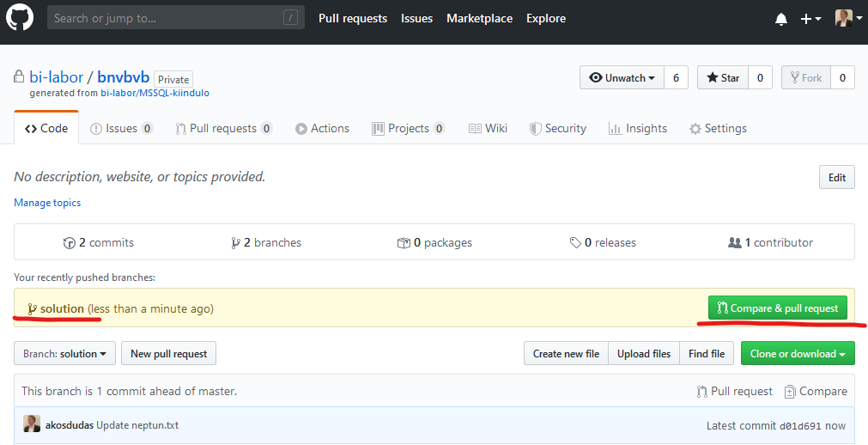Switch to the Actions tab
This screenshot has height=445, width=868.
pyautogui.click(x=322, y=128)
